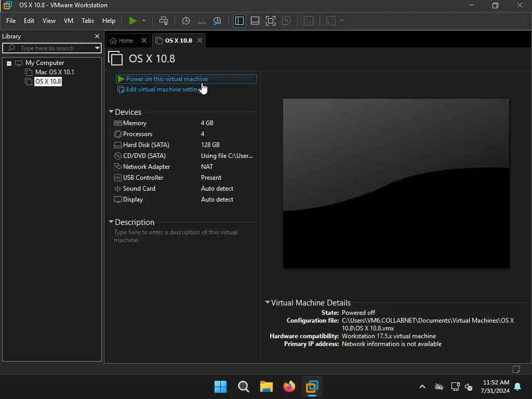Click the Memory device icon
532x399 pixels.
click(118, 123)
